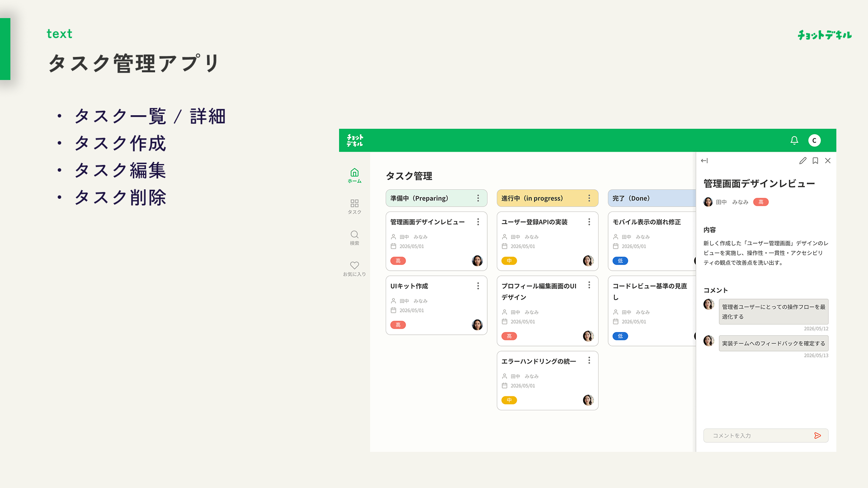Click the comment date 2026/05/12
Screen dimensions: 868x488
pos(816,328)
